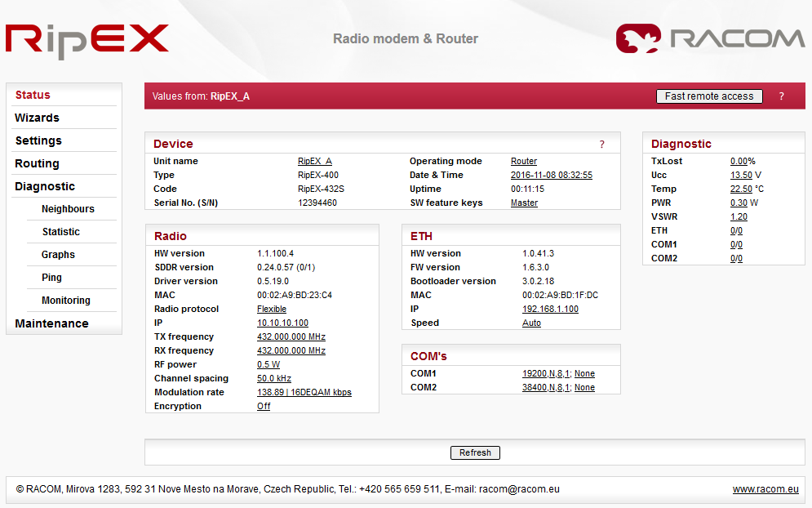Screen dimensions: 812x508
Task: Open the Status menu item
Action: (x=33, y=95)
